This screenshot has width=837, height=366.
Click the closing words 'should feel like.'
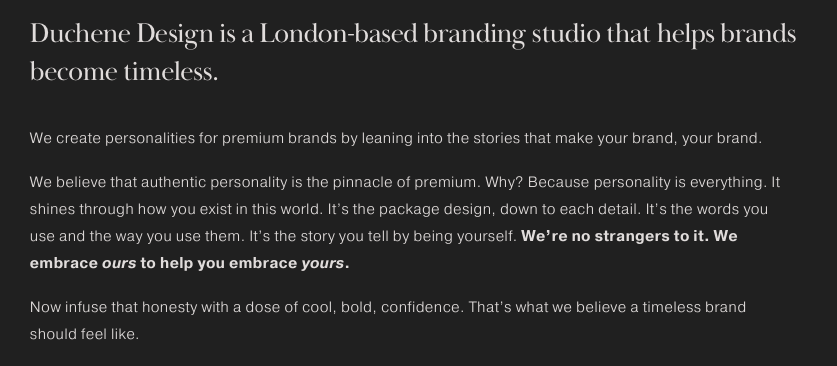tap(84, 334)
